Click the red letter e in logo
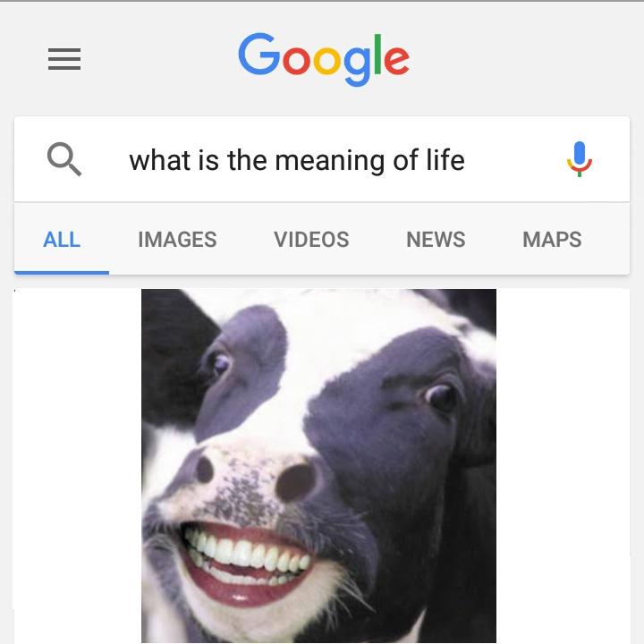The image size is (644, 644). [396, 61]
